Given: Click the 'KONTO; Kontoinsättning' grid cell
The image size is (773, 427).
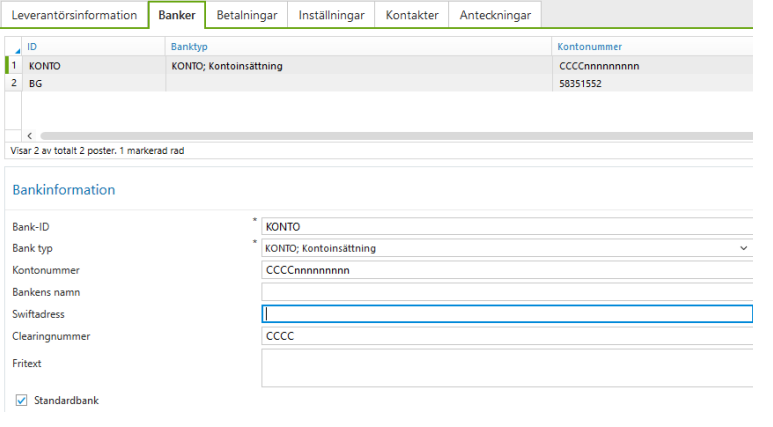Looking at the screenshot, I should [x=358, y=66].
